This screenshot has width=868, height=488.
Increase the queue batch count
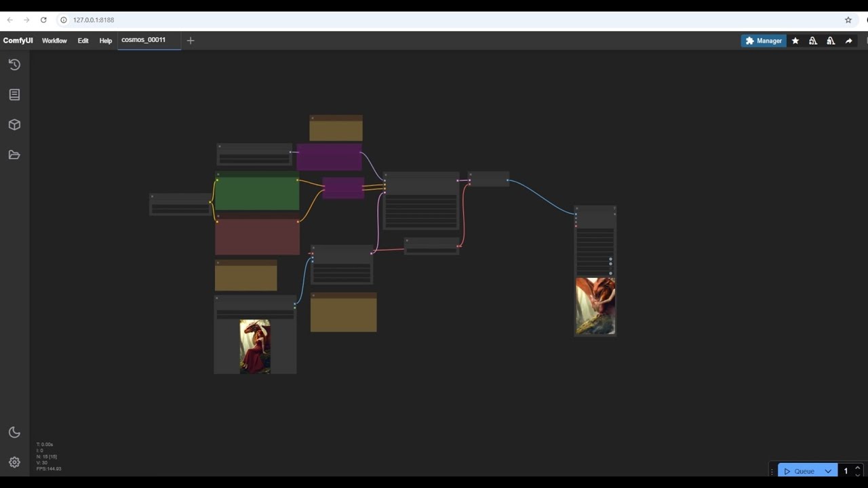coord(858,468)
